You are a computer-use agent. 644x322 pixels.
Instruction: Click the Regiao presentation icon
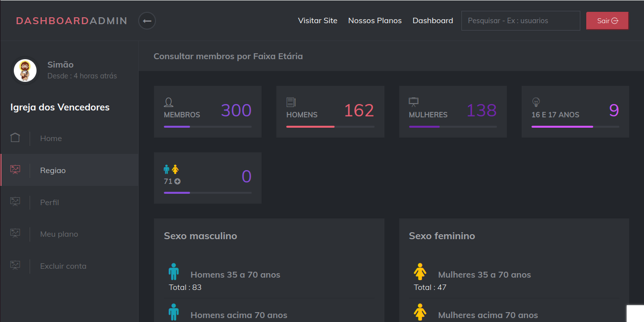pyautogui.click(x=15, y=170)
